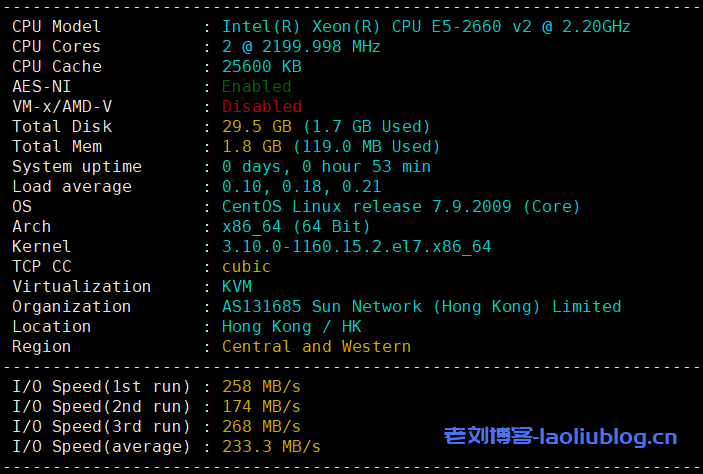Click the KVM virtualization value
Image resolution: width=703 pixels, height=474 pixels.
coord(237,287)
